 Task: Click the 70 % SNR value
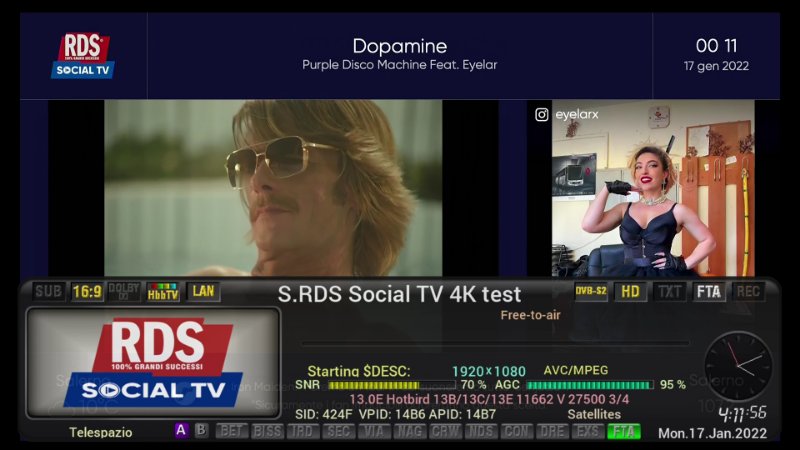click(x=473, y=385)
